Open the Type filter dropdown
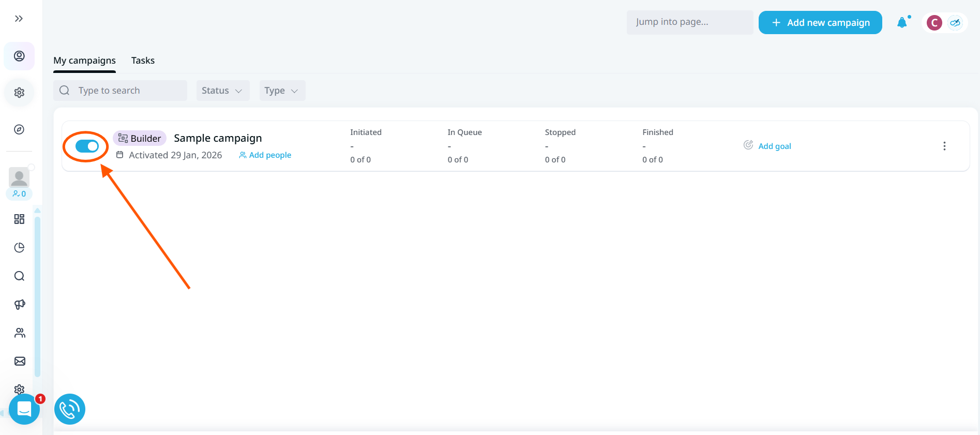 point(282,91)
